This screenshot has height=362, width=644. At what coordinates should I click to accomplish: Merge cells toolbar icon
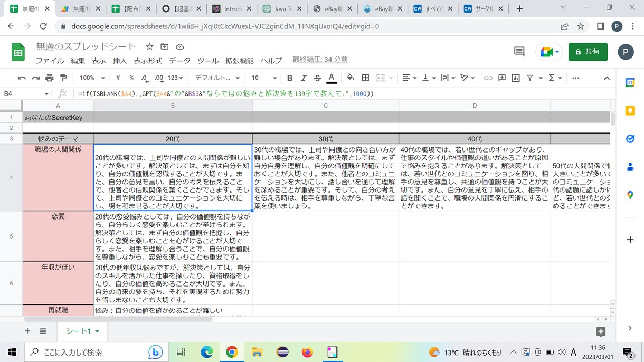click(x=381, y=78)
